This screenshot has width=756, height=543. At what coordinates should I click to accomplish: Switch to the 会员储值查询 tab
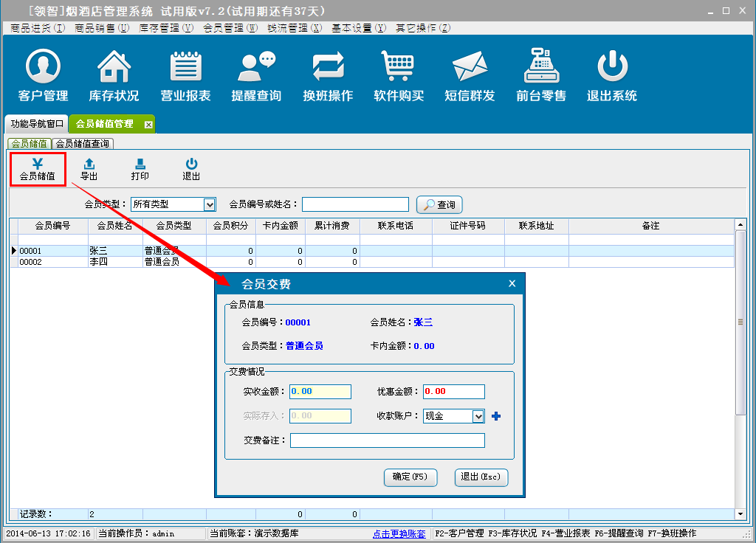tap(83, 144)
